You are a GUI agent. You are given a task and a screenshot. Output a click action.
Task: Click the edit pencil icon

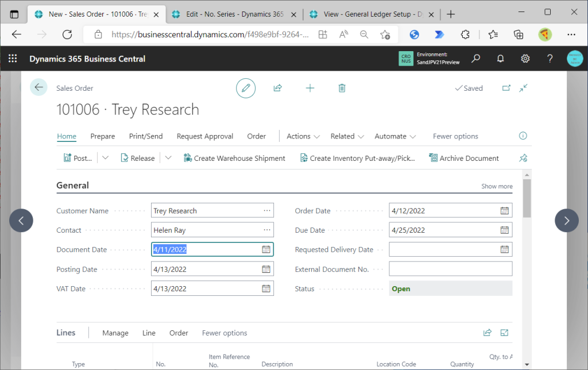pos(246,88)
